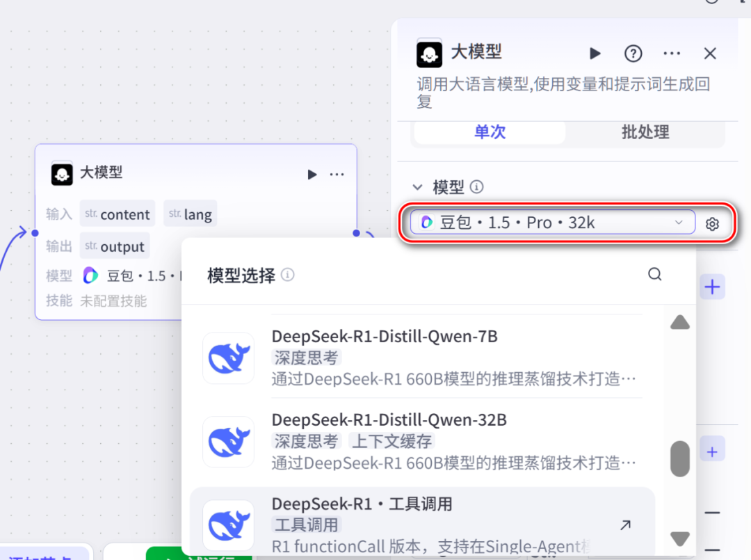Select DeepSeek-R1-Distill-Qwen-7B model
The width and height of the screenshot is (751, 560).
click(423, 358)
